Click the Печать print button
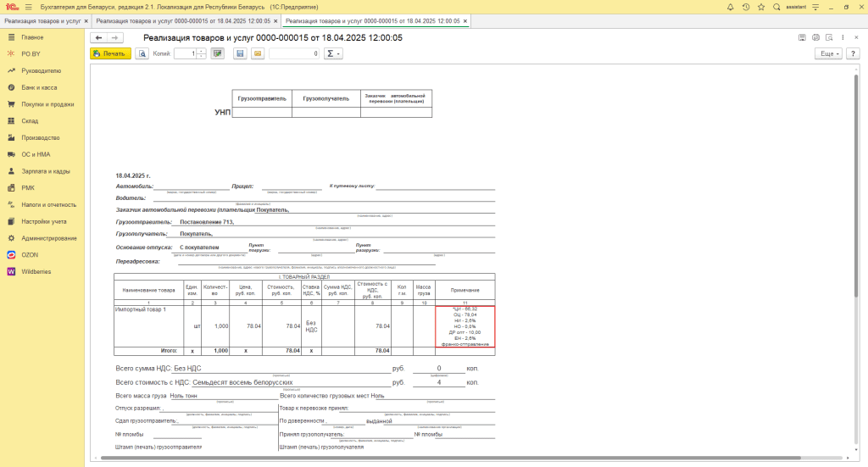The width and height of the screenshot is (868, 467). 111,53
